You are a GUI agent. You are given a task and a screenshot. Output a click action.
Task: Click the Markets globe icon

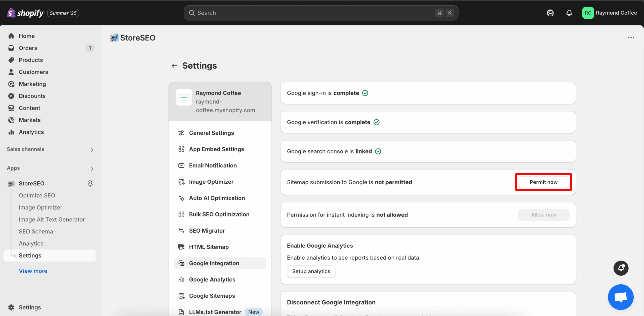click(x=11, y=120)
